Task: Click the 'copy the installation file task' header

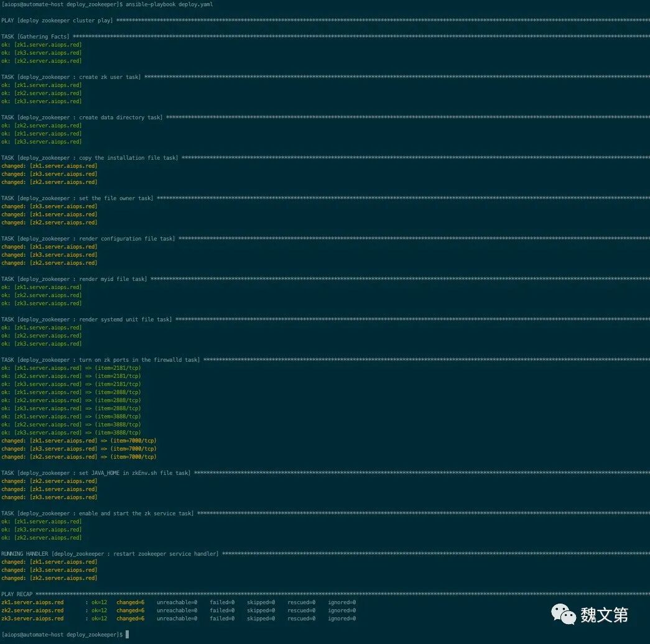Action: (x=90, y=158)
